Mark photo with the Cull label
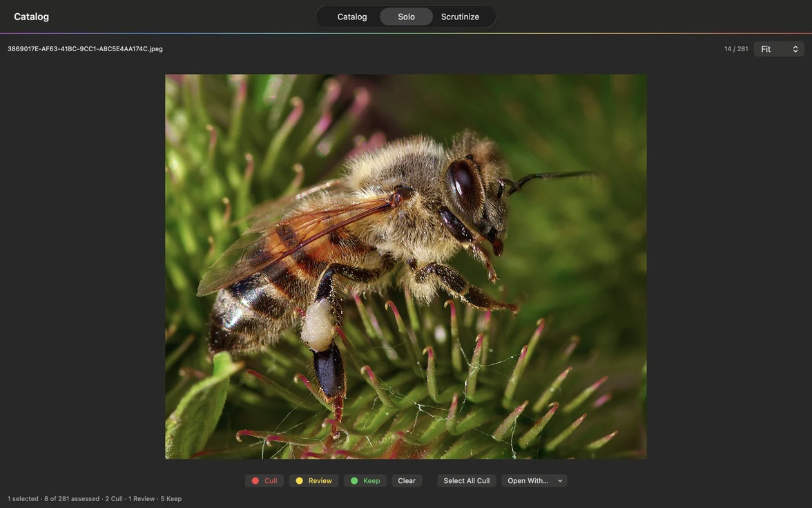 (x=264, y=480)
